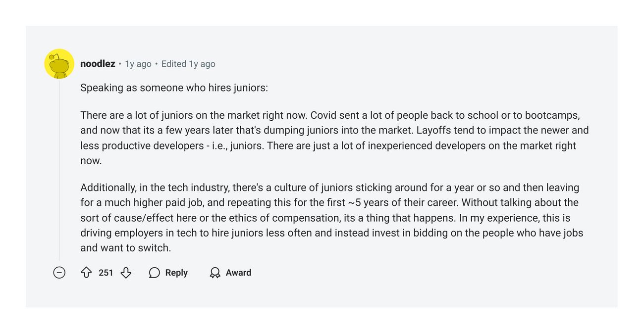Image resolution: width=644 pixels, height=333 pixels.
Task: Click the "1y ago" post timestamp
Action: 138,64
